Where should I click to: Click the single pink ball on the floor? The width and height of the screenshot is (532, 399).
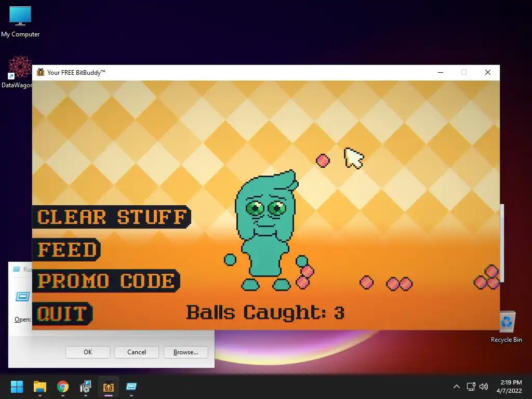(366, 282)
